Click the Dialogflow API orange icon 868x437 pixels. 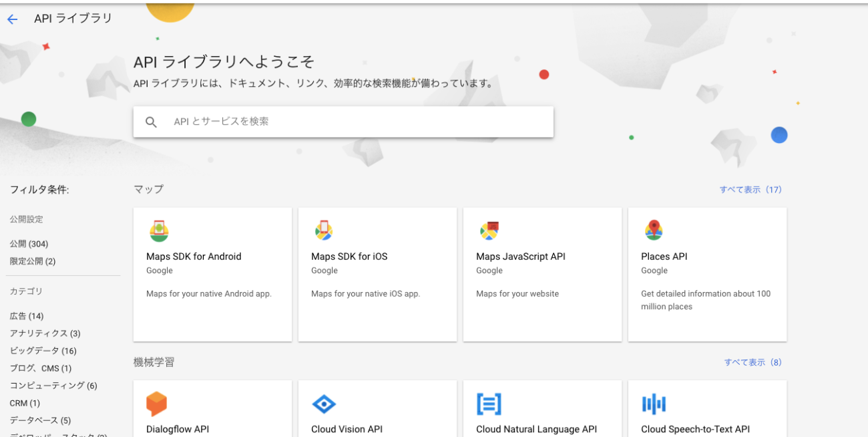[x=156, y=404]
